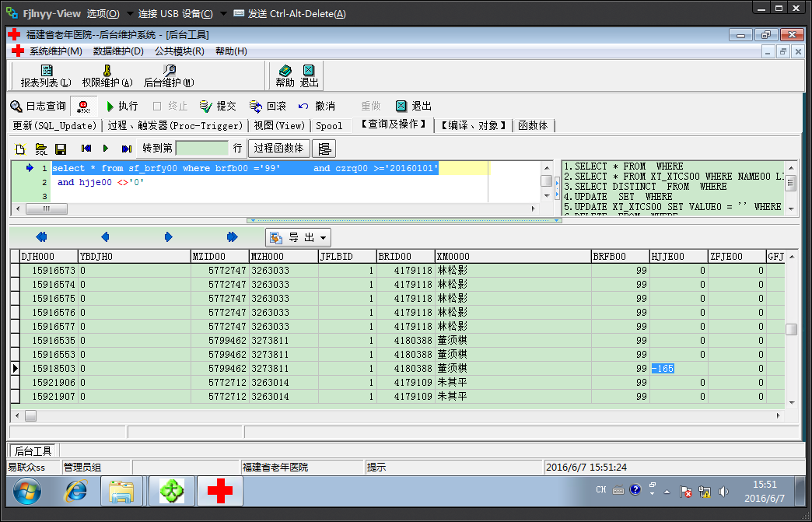Open the 系统维护(M) menu
Viewport: 812px width, 522px height.
coord(55,51)
